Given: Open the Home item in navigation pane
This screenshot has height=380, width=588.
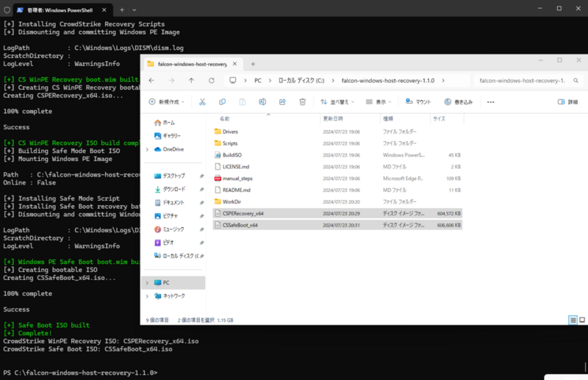Looking at the screenshot, I should click(x=165, y=122).
